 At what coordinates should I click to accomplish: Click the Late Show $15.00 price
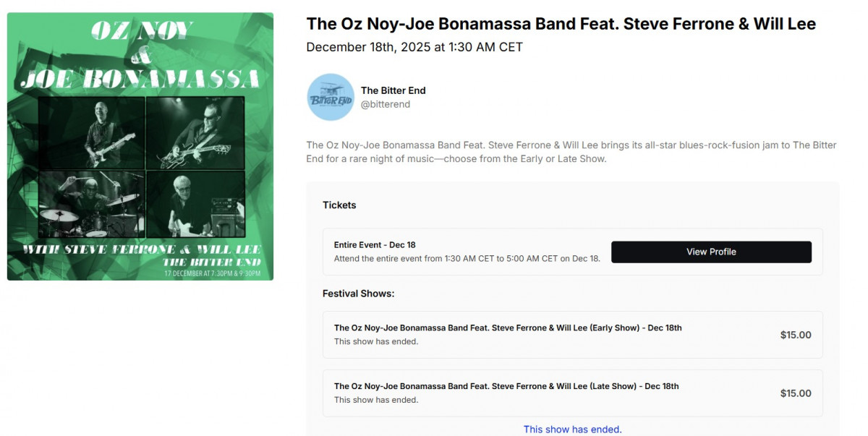[x=795, y=393]
